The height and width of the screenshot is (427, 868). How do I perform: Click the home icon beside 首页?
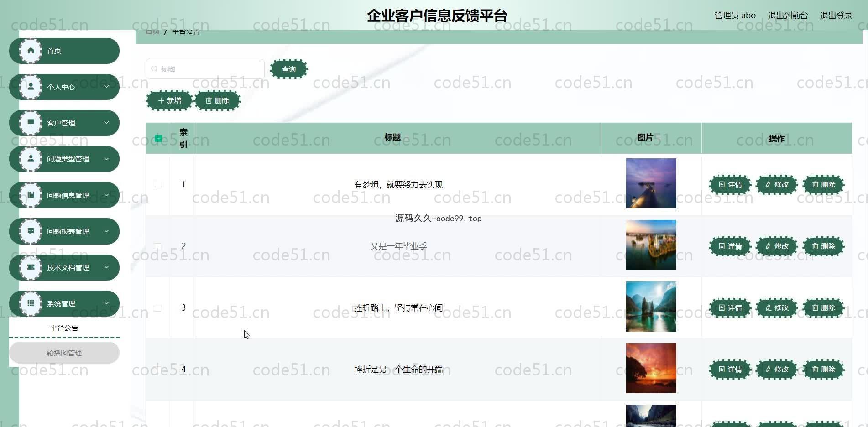(31, 51)
